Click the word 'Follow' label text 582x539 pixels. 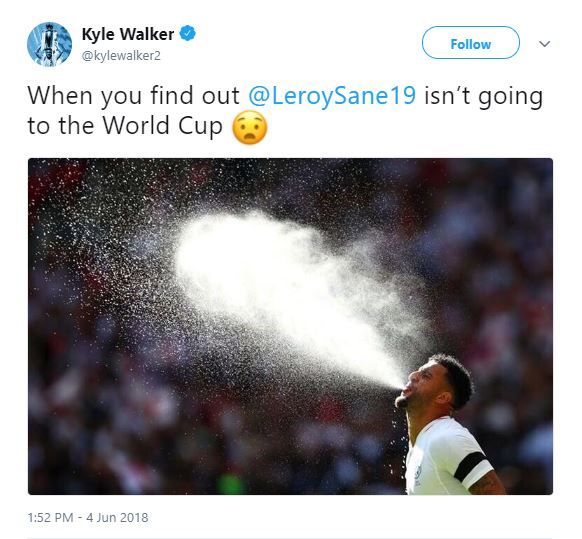tap(471, 44)
